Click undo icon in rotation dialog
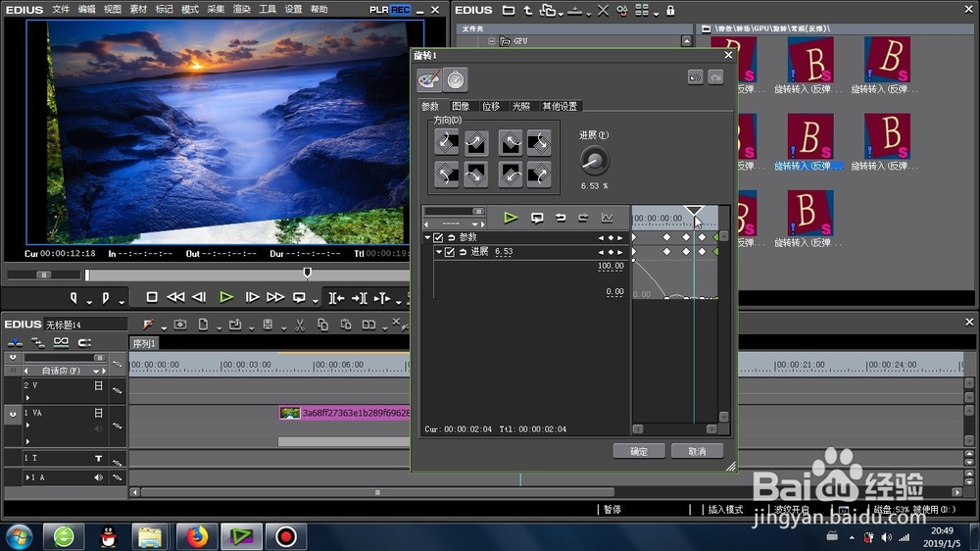 (695, 76)
